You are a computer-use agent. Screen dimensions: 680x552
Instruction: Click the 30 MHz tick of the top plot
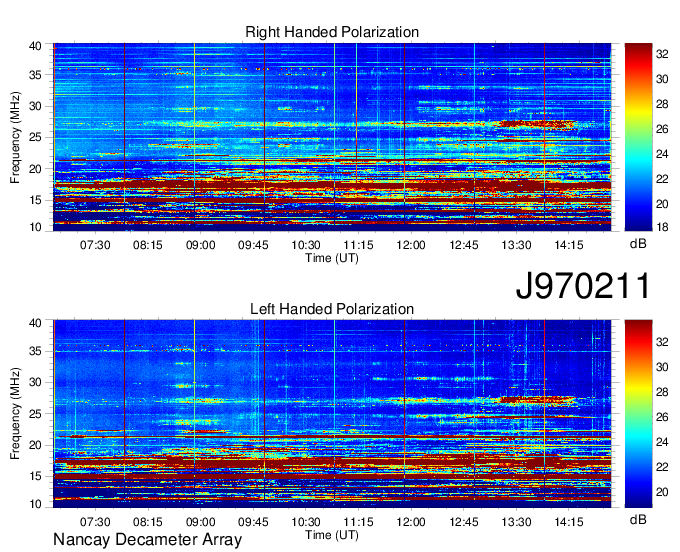pos(35,106)
